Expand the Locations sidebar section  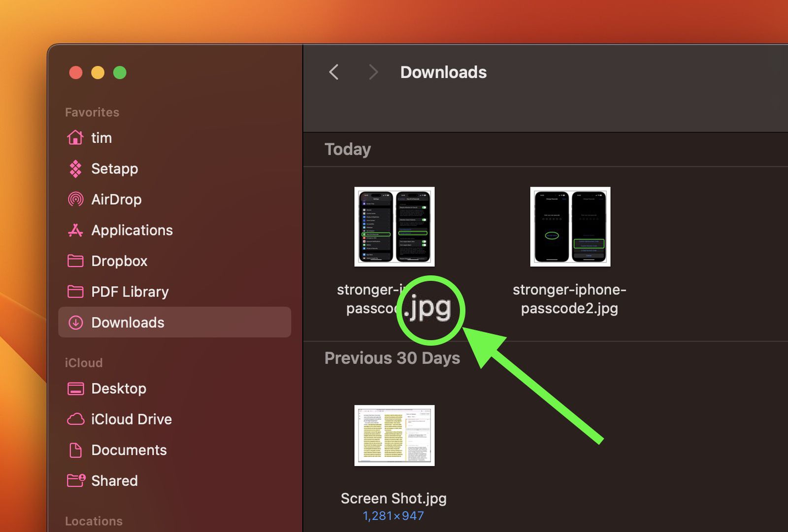94,521
